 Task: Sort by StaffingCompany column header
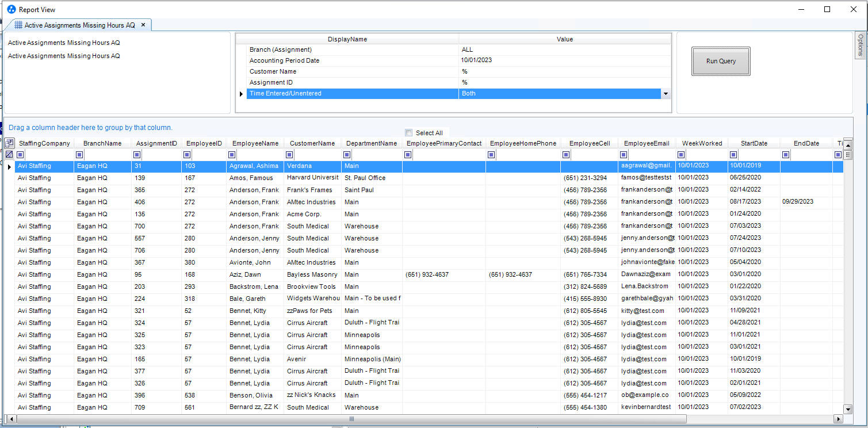coord(44,143)
